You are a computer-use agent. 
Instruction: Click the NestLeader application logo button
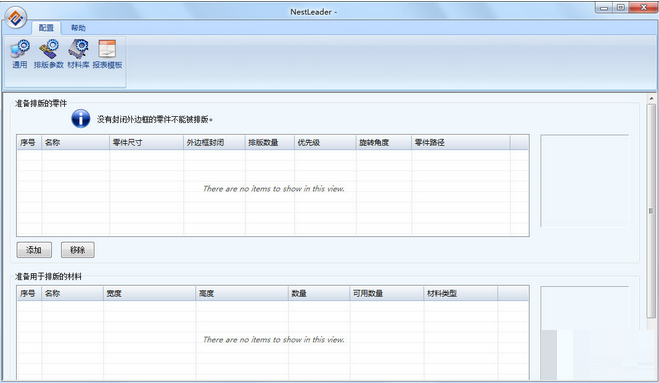16,18
